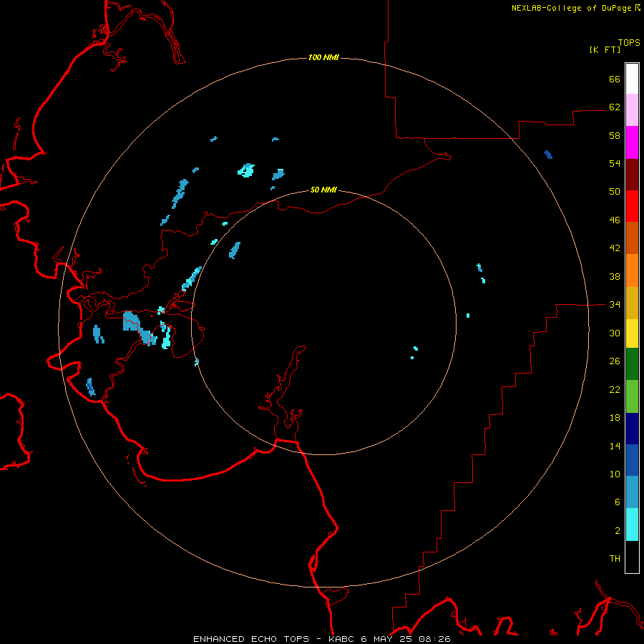Click the legend value "6"
Viewport: 644px width, 644px height.
click(x=618, y=502)
